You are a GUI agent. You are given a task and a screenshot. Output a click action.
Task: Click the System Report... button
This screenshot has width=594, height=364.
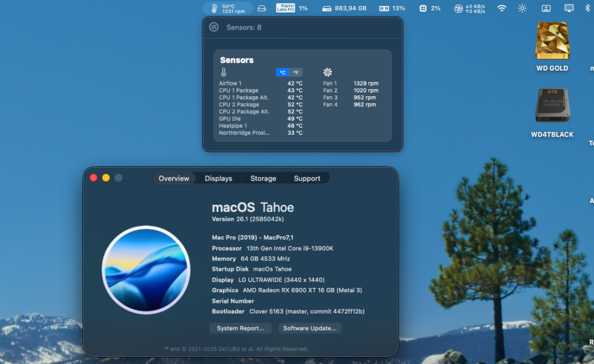coord(240,328)
